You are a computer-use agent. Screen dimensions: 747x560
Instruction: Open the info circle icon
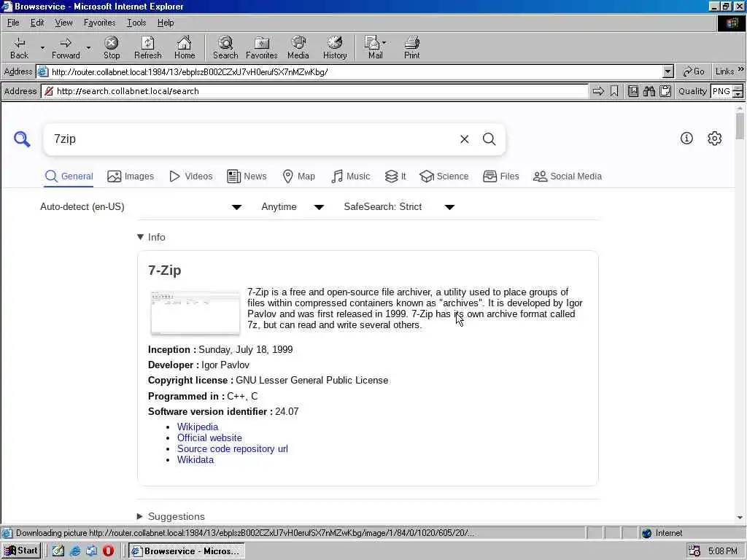[x=686, y=138]
